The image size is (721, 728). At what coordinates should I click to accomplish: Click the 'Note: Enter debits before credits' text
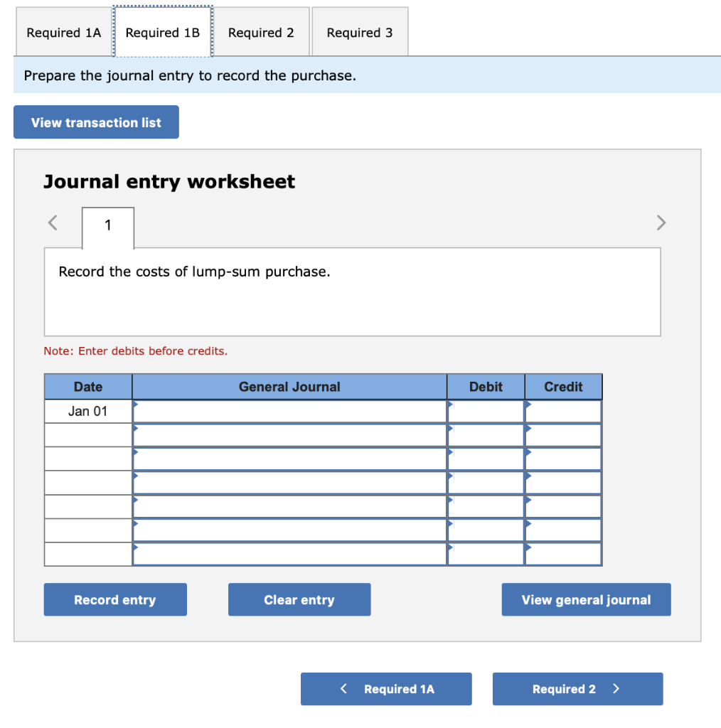click(136, 351)
